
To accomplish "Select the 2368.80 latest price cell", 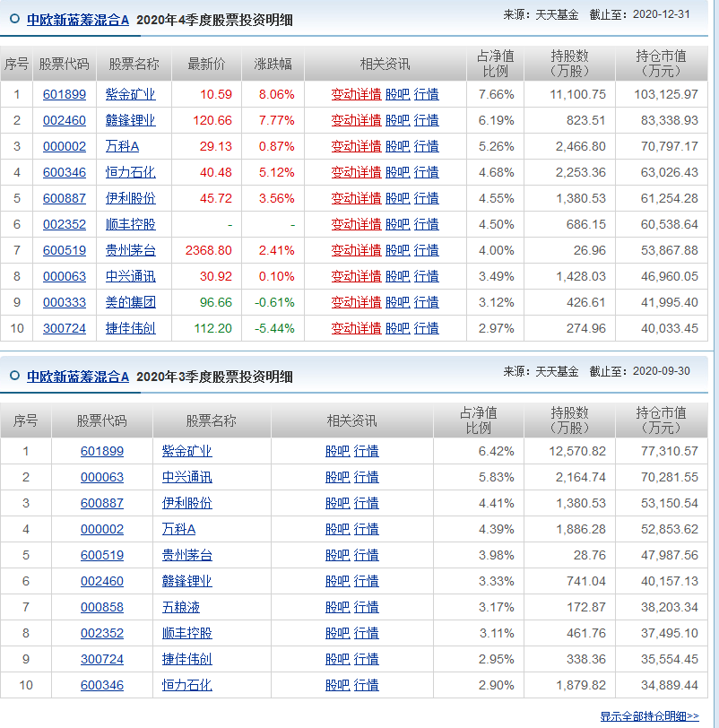I will (x=208, y=251).
